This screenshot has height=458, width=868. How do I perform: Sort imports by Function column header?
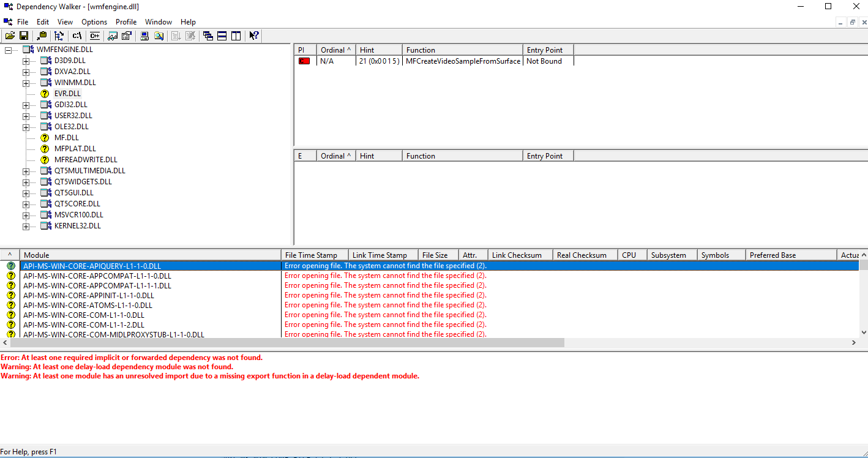pos(462,50)
